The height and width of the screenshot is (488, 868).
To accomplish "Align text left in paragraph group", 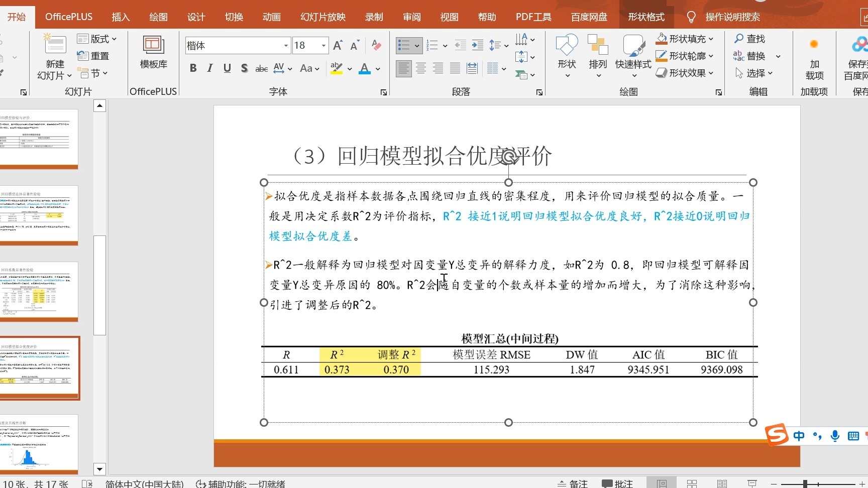I will [403, 68].
